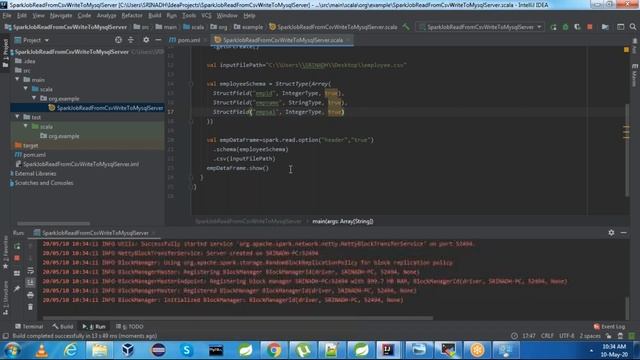Click console horizontal scrollbar
Image resolution: width=640 pixels, height=360 pixels.
coord(238,318)
